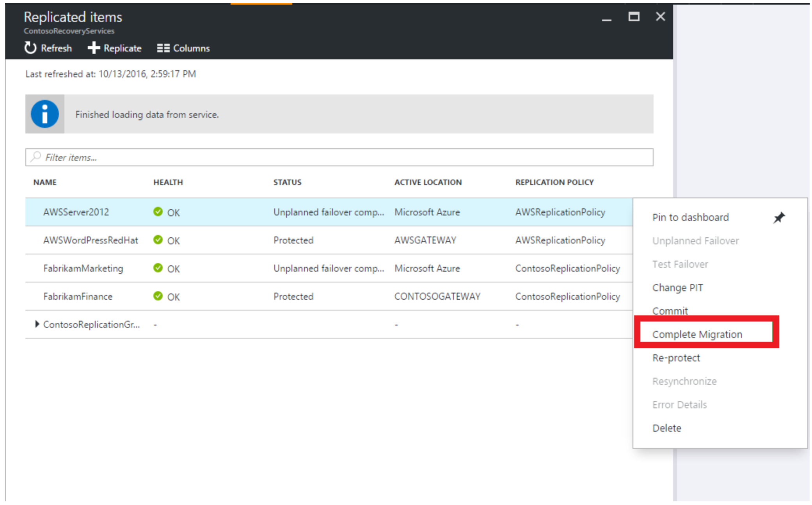Close the Replicated items blade
Screen dimensions: 812x505
coord(660,16)
